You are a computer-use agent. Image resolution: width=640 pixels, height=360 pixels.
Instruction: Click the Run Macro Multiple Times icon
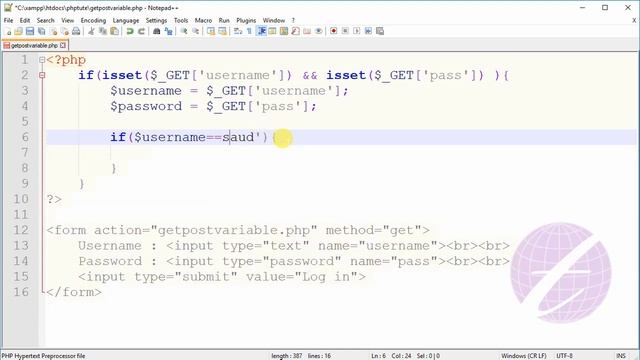click(368, 31)
